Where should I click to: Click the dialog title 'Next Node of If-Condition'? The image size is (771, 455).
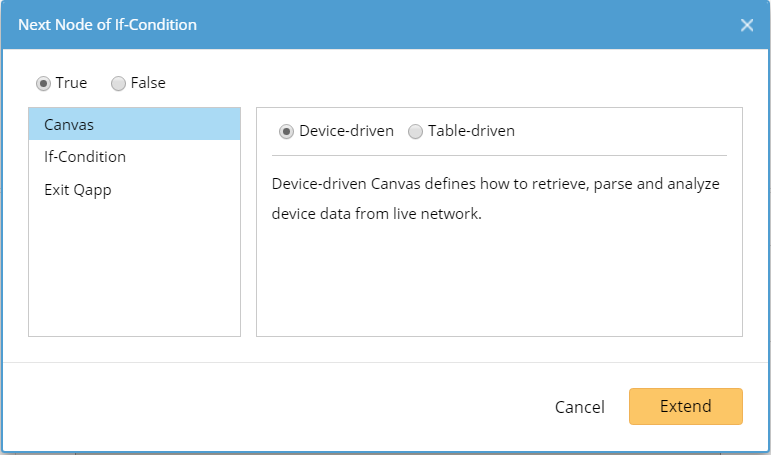[x=107, y=25]
